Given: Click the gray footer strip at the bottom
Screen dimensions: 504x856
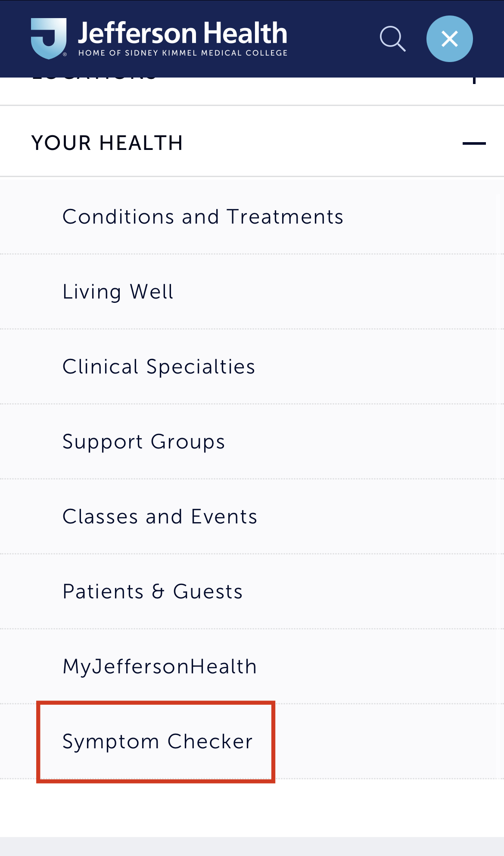Looking at the screenshot, I should [x=252, y=847].
